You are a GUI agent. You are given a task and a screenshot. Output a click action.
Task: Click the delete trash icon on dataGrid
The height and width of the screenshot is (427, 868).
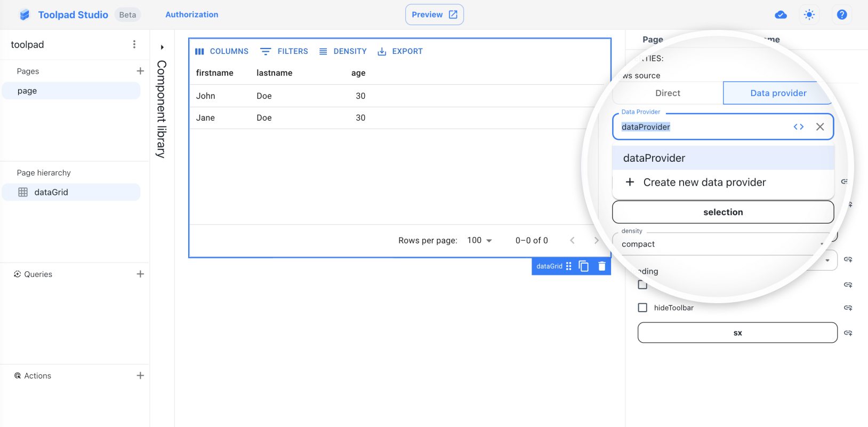tap(602, 266)
